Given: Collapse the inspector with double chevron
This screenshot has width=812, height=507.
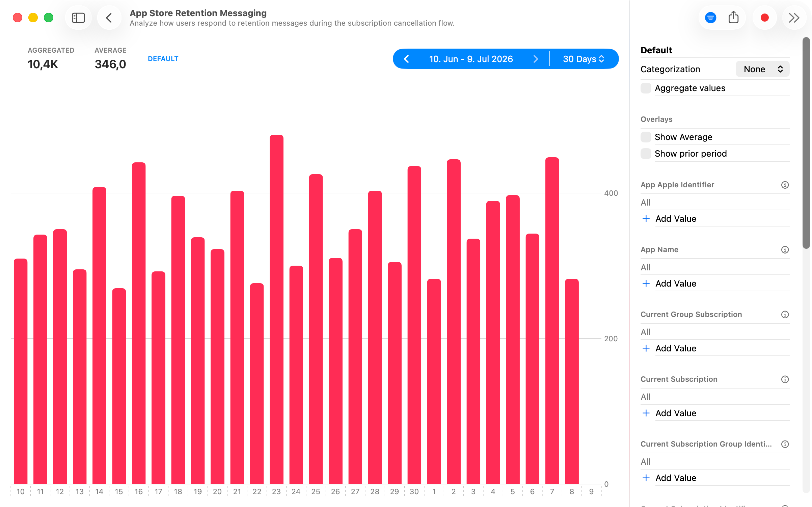Looking at the screenshot, I should [x=794, y=18].
